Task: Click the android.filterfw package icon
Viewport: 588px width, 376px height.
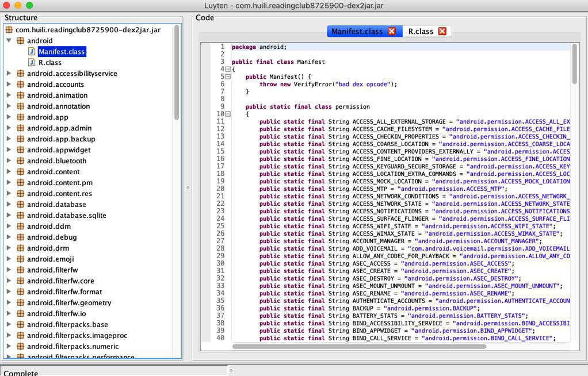Action: (x=21, y=270)
